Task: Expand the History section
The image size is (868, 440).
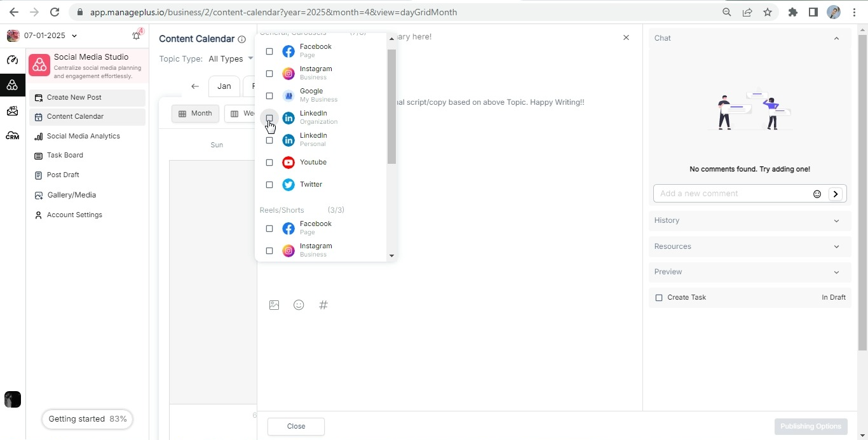Action: [750, 220]
